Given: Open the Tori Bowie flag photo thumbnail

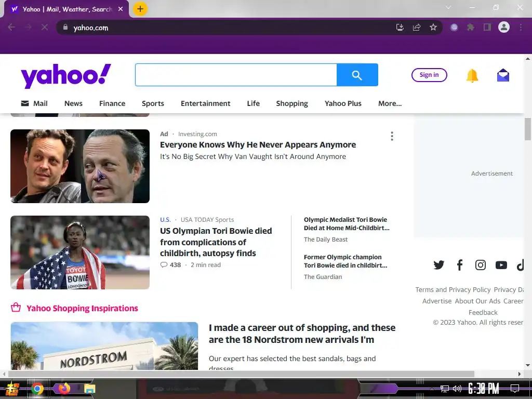Looking at the screenshot, I should pos(80,252).
